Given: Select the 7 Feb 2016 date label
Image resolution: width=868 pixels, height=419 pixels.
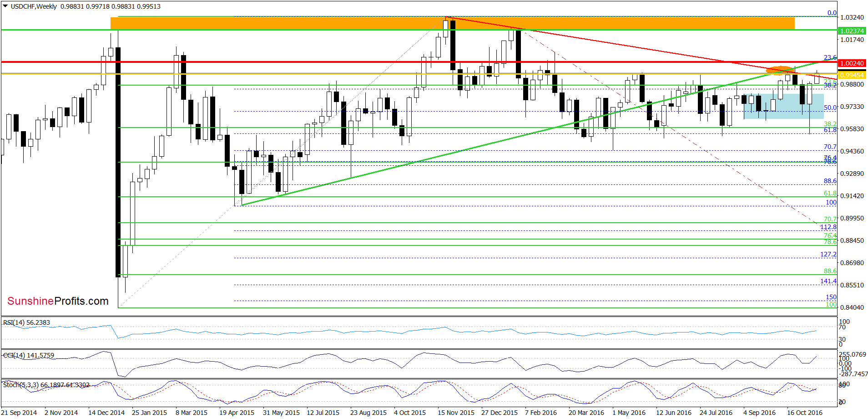Looking at the screenshot, I should pyautogui.click(x=541, y=413).
